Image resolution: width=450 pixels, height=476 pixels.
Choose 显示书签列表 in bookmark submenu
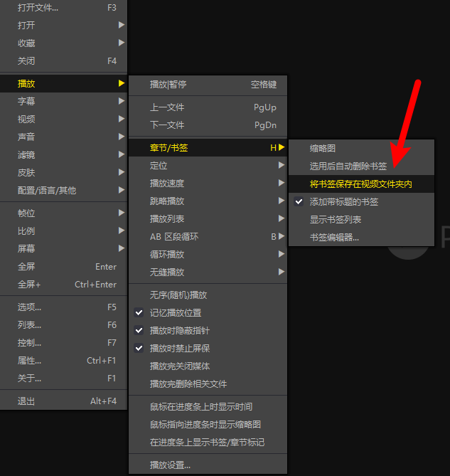(335, 220)
